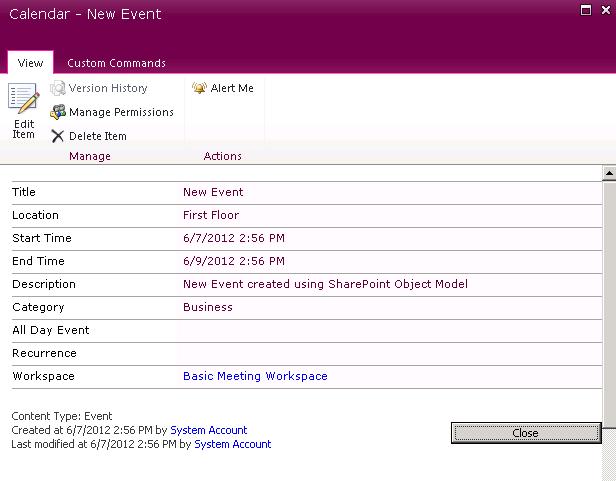Close the dialog with the top X
This screenshot has height=481, width=616.
tap(606, 10)
